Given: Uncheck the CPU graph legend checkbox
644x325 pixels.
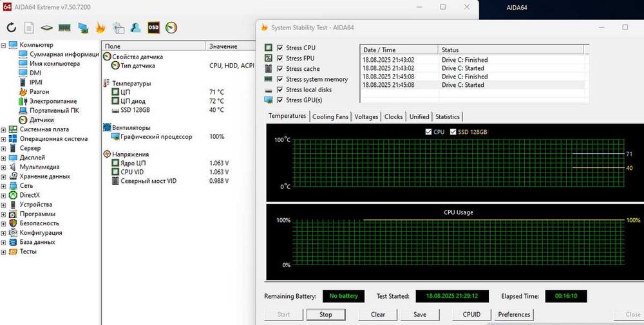Looking at the screenshot, I should click(429, 132).
